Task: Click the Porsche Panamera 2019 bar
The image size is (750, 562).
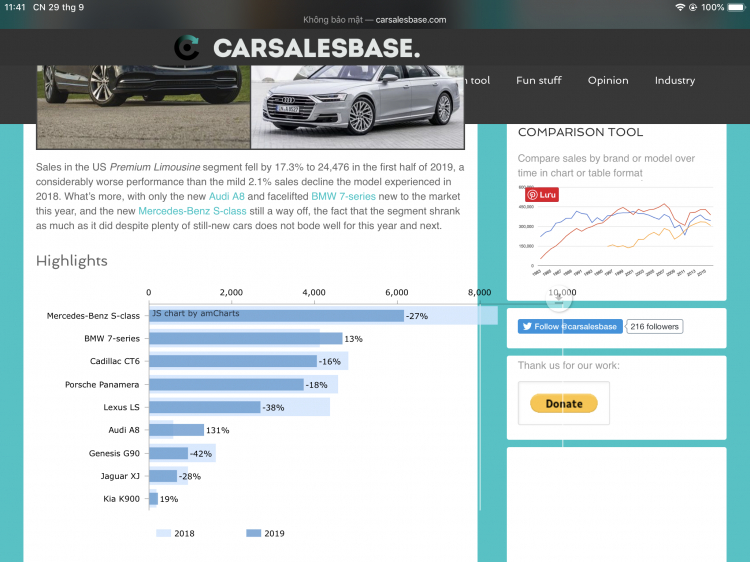Action: pyautogui.click(x=226, y=384)
